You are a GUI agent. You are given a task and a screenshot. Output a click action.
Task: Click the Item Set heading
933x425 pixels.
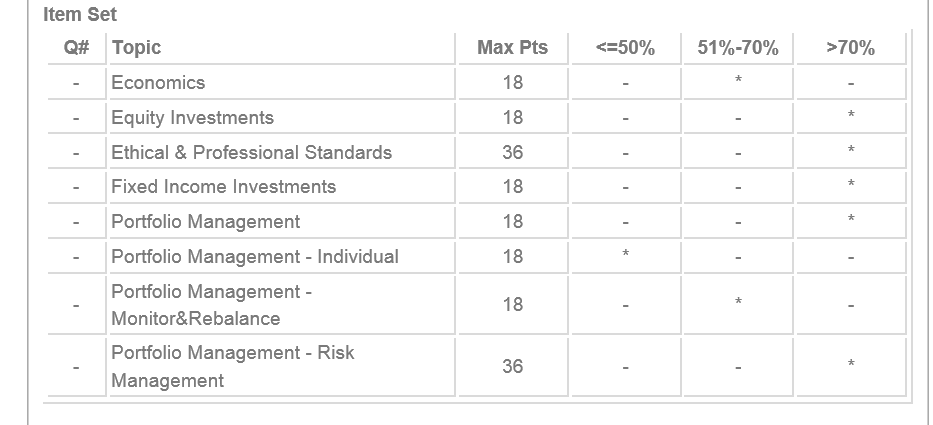(80, 15)
